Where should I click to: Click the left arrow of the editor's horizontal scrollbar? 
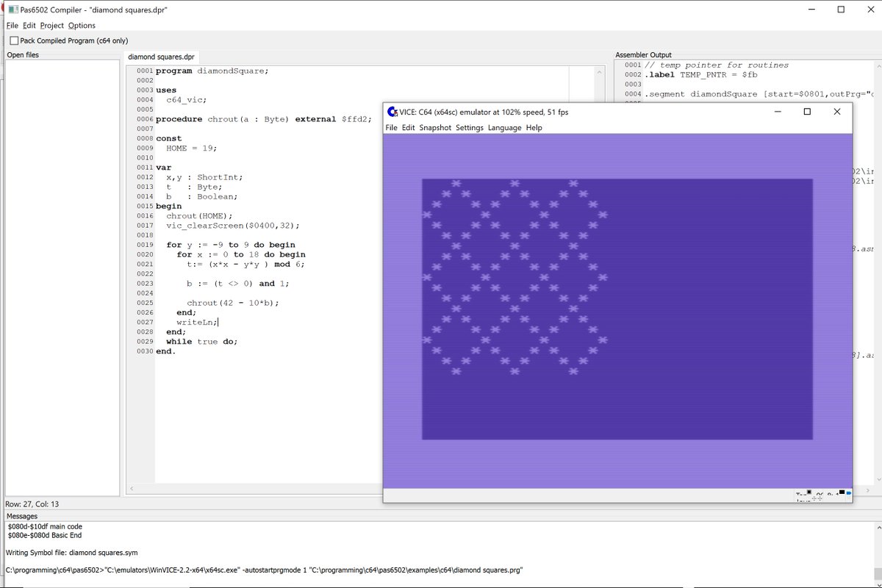coord(132,488)
